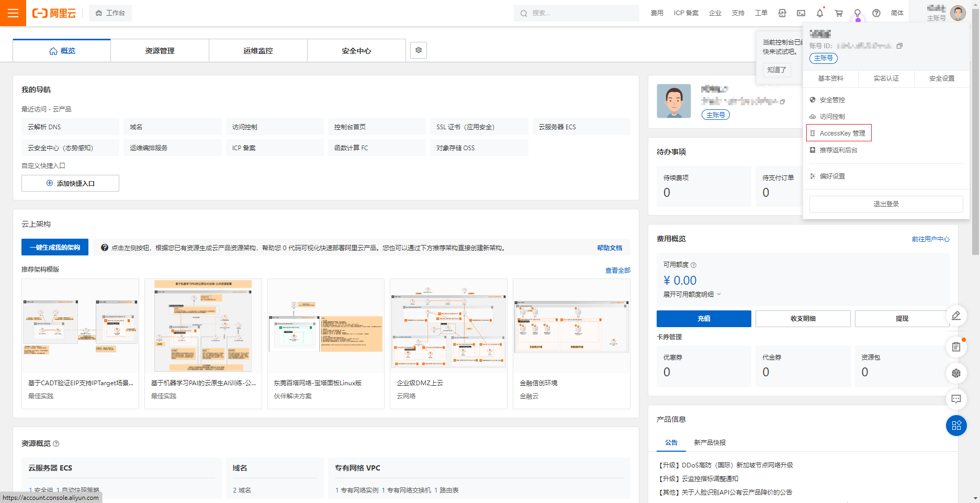Open the tab settings gear icon
Image resolution: width=980 pixels, height=503 pixels.
419,50
